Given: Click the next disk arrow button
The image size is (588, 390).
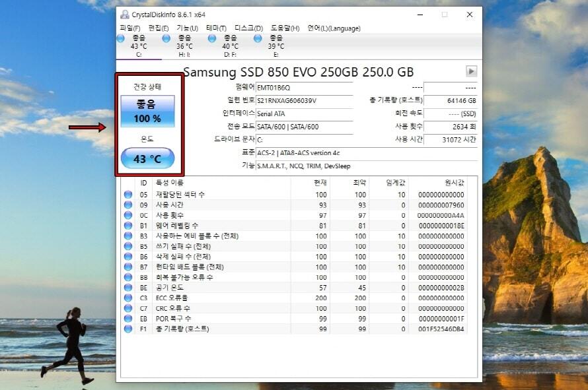Looking at the screenshot, I should 471,71.
